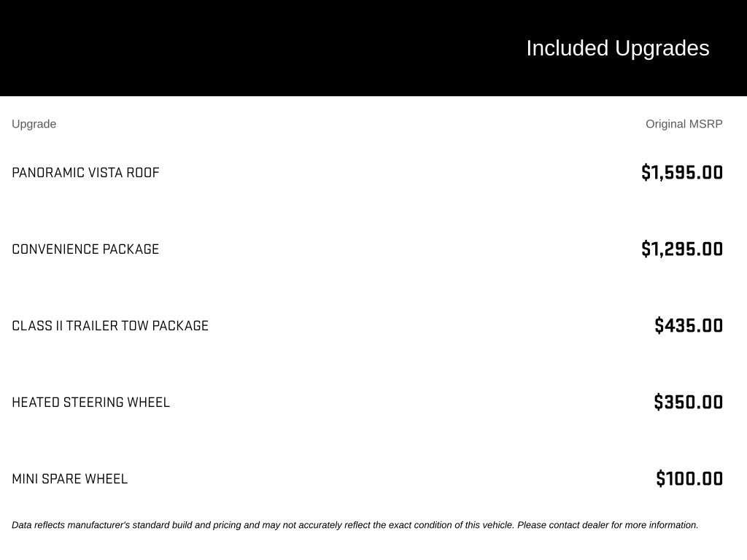Select the Heated Steering Wheel upgrade
Image resolution: width=747 pixels, height=560 pixels.
(90, 402)
